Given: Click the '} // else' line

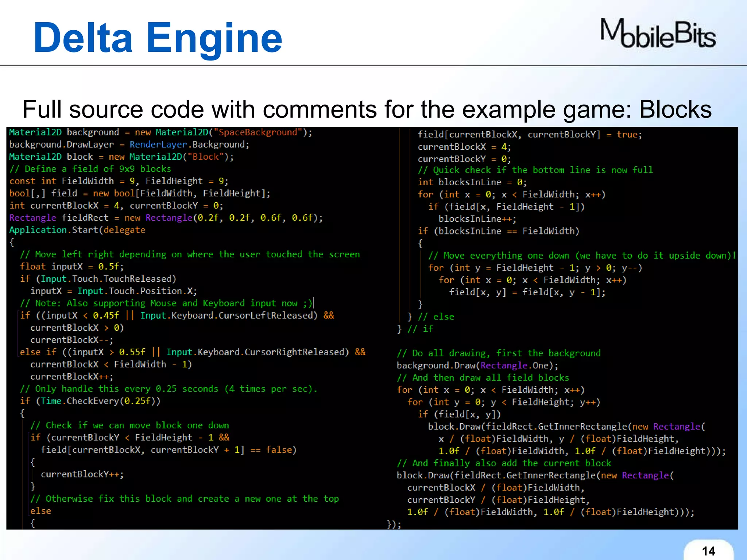Looking at the screenshot, I should (x=431, y=317).
